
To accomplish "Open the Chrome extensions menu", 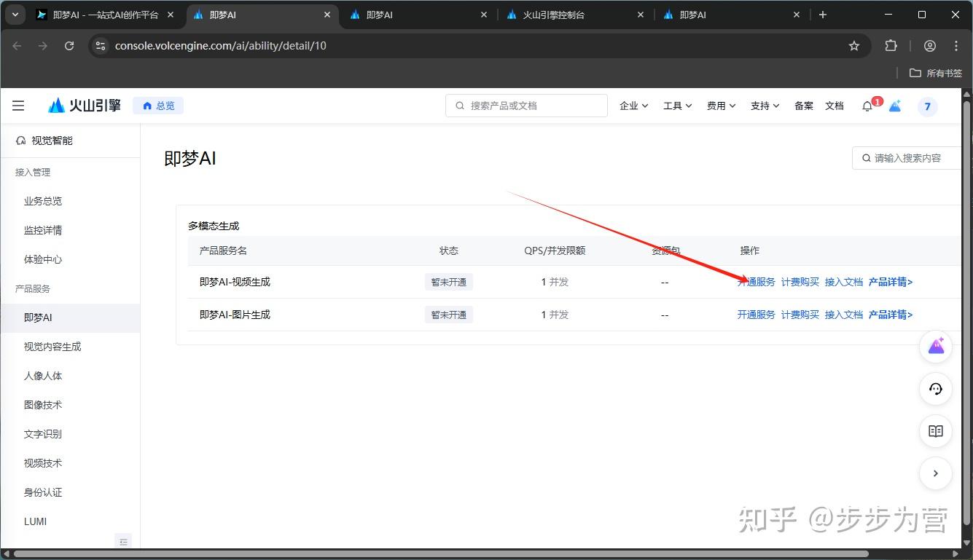I will [891, 46].
